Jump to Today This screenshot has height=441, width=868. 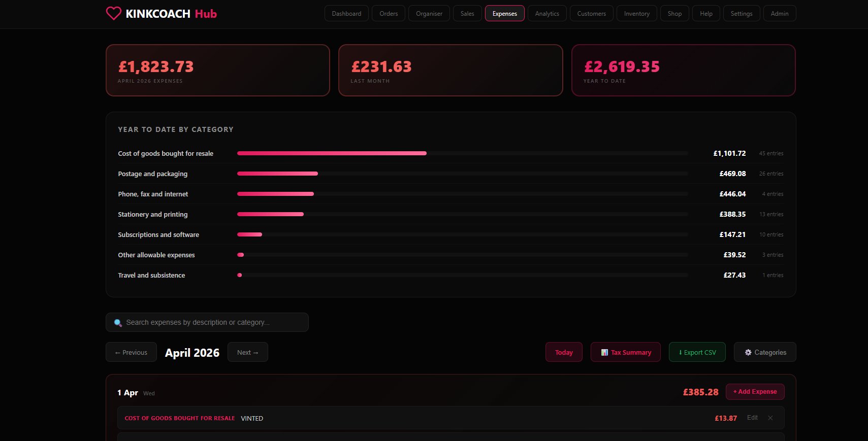tap(564, 352)
